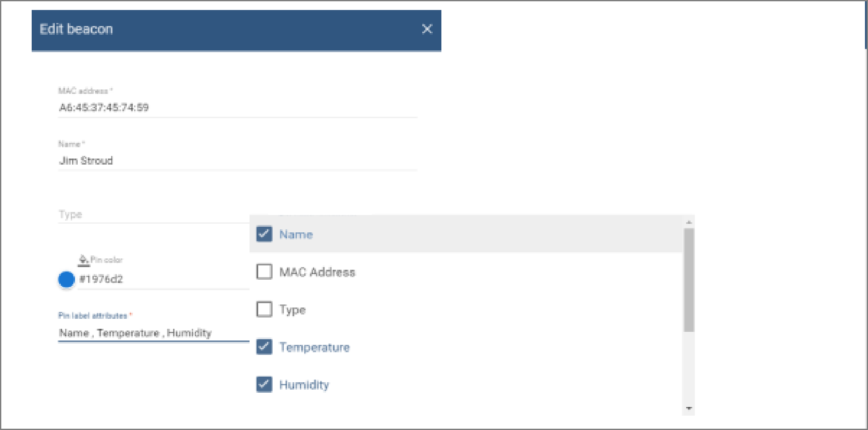Click the Edit beacon title text
Image resolution: width=868 pixels, height=430 pixels.
(76, 29)
